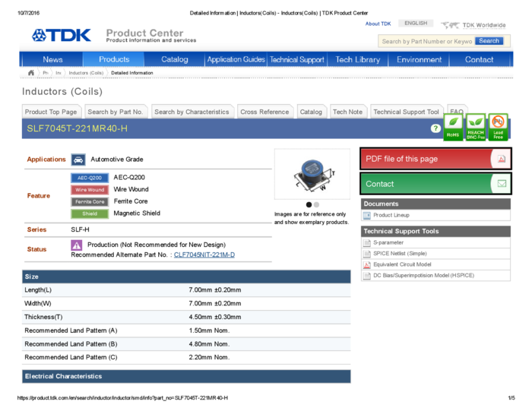The height and width of the screenshot is (411, 532).
Task: Click the Search button
Action: click(489, 41)
